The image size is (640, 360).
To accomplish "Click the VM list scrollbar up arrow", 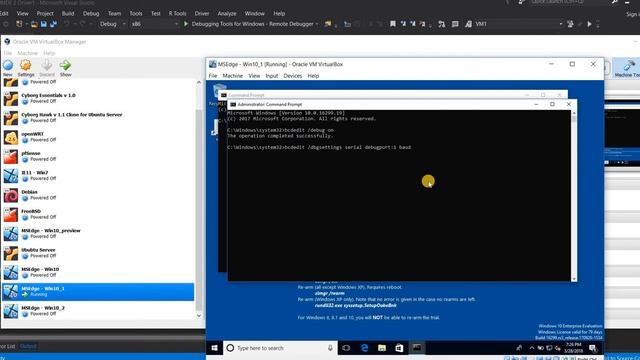I will click(x=199, y=82).
